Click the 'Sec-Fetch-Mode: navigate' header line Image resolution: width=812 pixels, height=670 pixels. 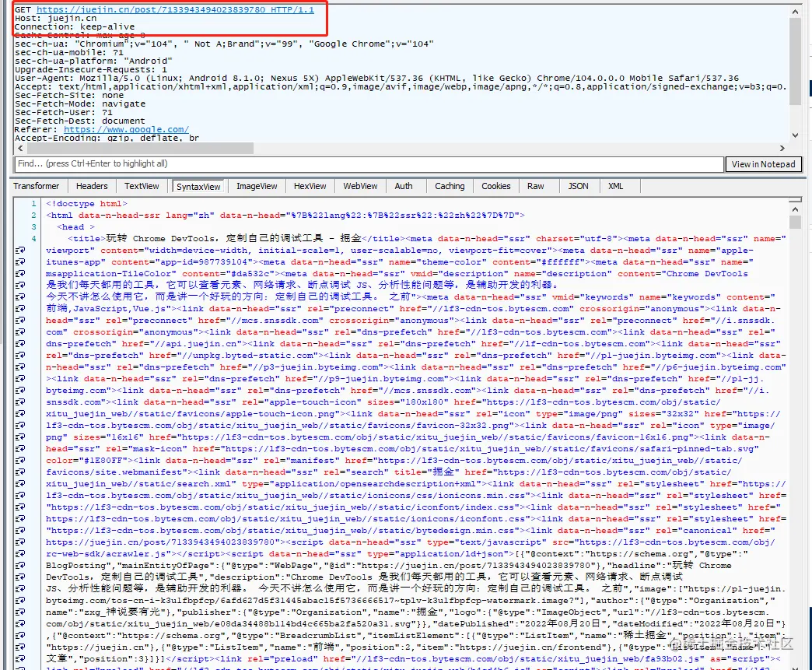(x=80, y=103)
